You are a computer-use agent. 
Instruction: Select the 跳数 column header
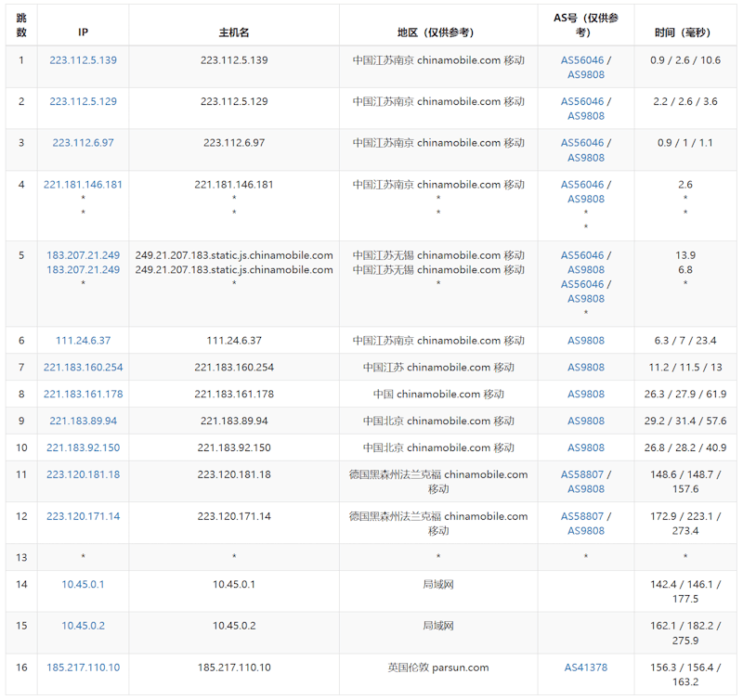click(x=21, y=25)
